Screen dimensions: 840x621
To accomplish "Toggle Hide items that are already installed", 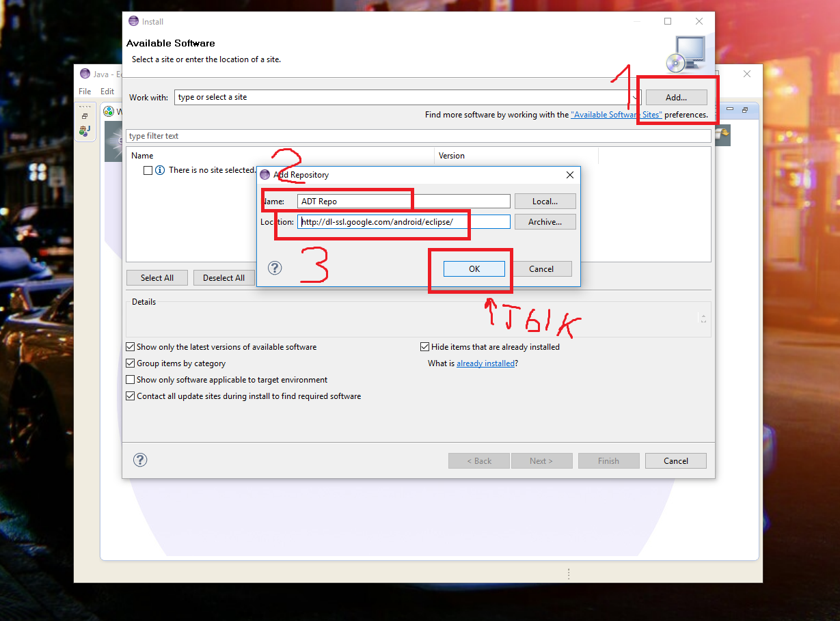I will coord(425,347).
